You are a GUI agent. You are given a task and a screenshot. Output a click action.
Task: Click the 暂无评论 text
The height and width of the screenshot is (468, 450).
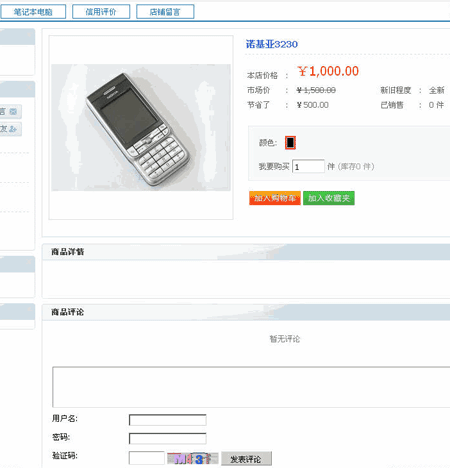click(x=285, y=339)
